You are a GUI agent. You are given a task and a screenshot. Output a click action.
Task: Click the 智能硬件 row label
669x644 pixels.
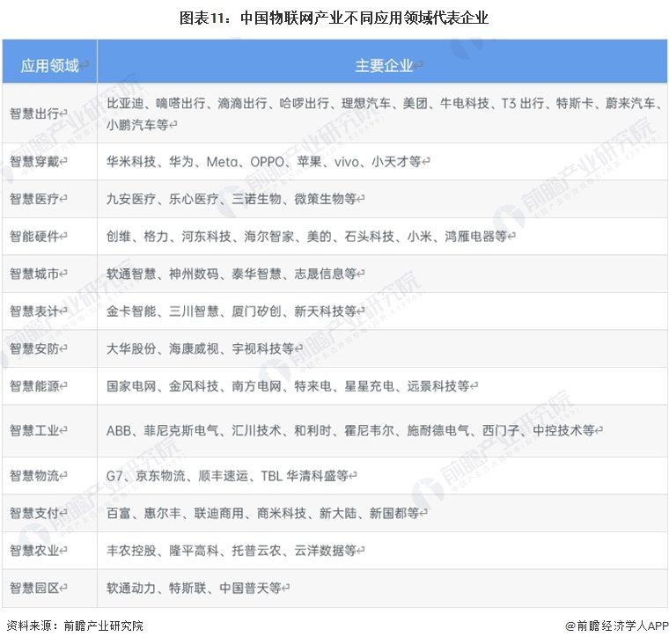coord(34,236)
